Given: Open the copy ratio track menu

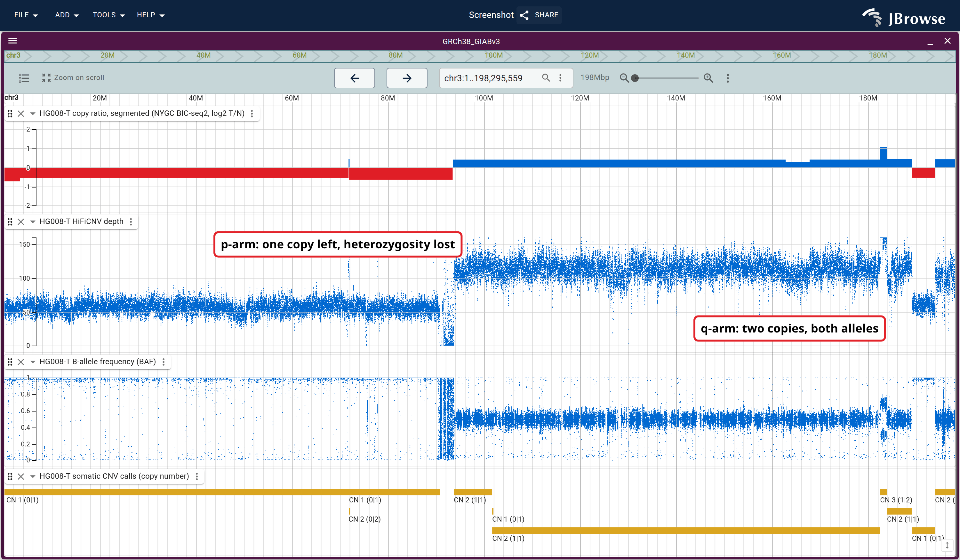Looking at the screenshot, I should tap(252, 114).
